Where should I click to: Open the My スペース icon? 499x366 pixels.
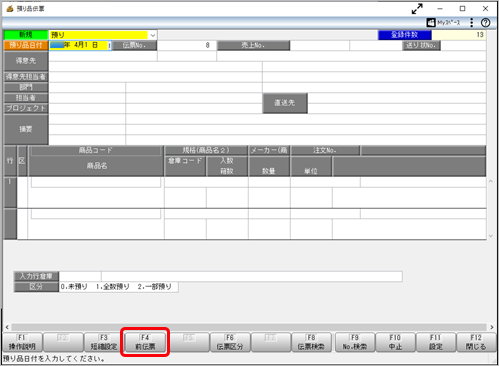coord(444,23)
